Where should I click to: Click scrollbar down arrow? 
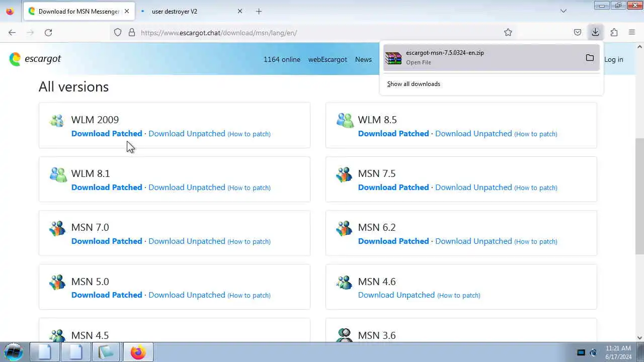point(639,338)
